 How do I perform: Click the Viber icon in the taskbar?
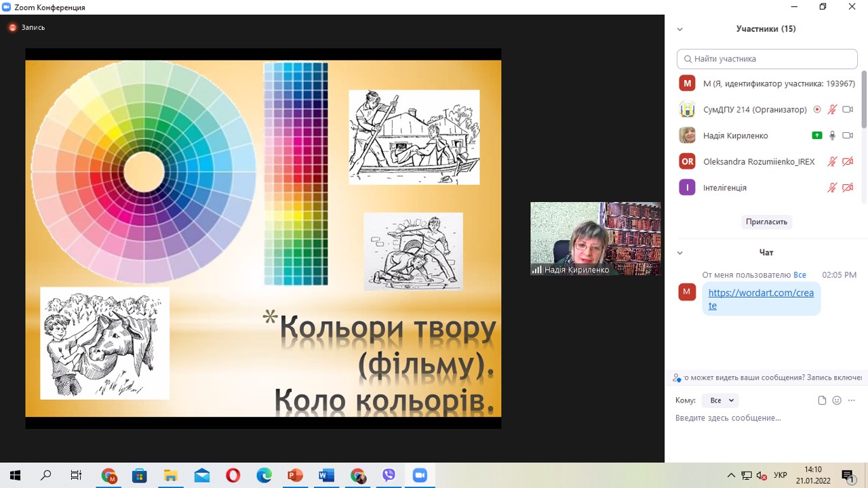389,476
